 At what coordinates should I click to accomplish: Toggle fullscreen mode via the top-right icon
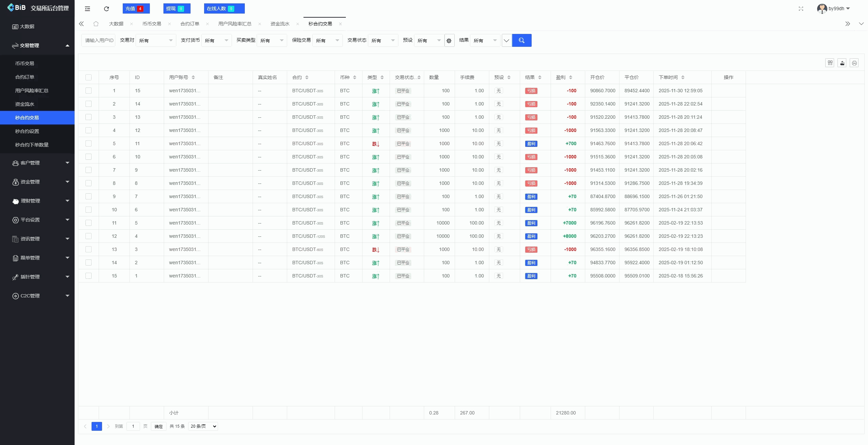click(801, 8)
